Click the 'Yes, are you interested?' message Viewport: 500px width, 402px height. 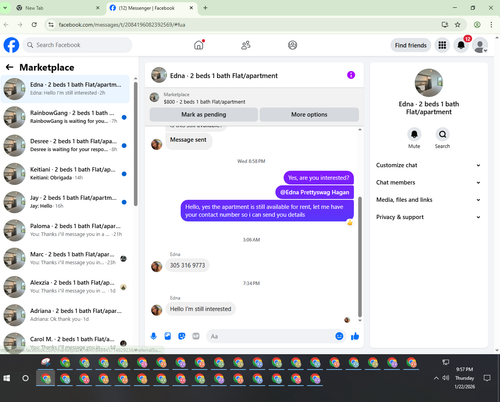click(x=319, y=178)
